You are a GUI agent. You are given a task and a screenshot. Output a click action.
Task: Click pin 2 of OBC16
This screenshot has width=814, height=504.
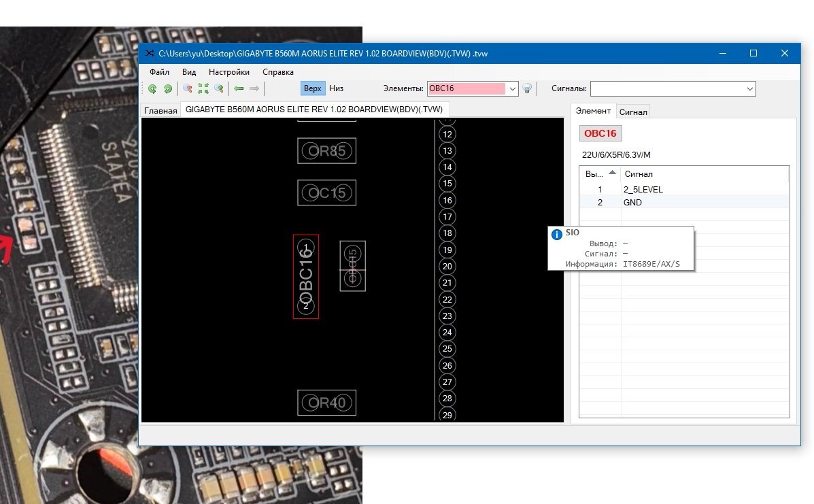[306, 305]
